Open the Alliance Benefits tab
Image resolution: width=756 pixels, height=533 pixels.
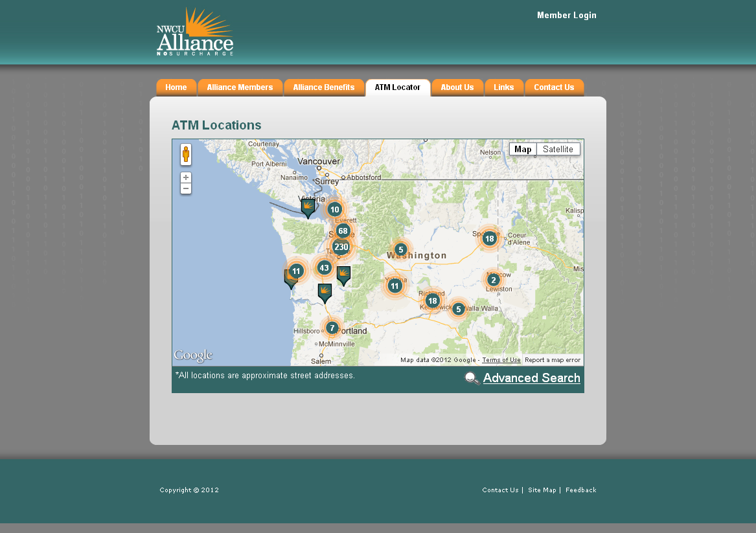point(323,87)
